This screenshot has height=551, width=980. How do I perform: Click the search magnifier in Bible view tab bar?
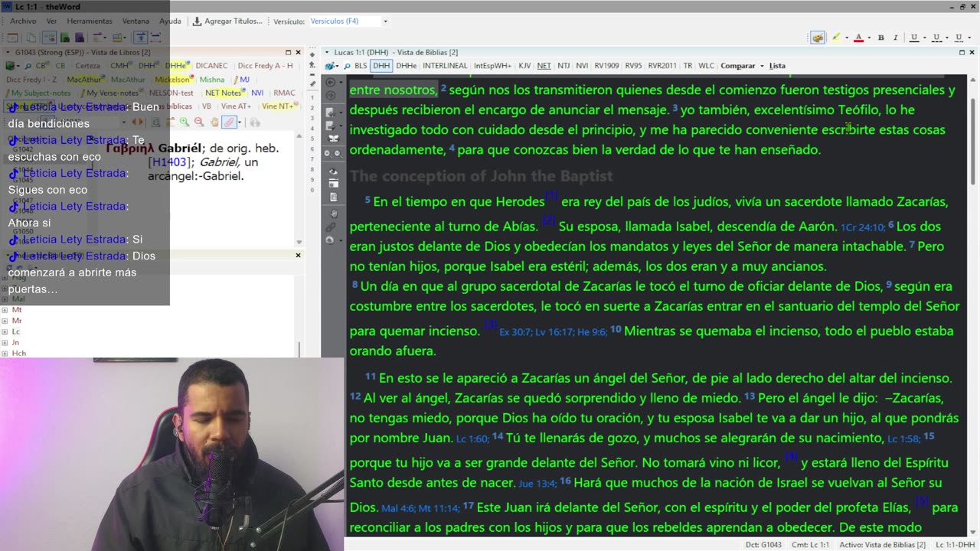tap(346, 66)
